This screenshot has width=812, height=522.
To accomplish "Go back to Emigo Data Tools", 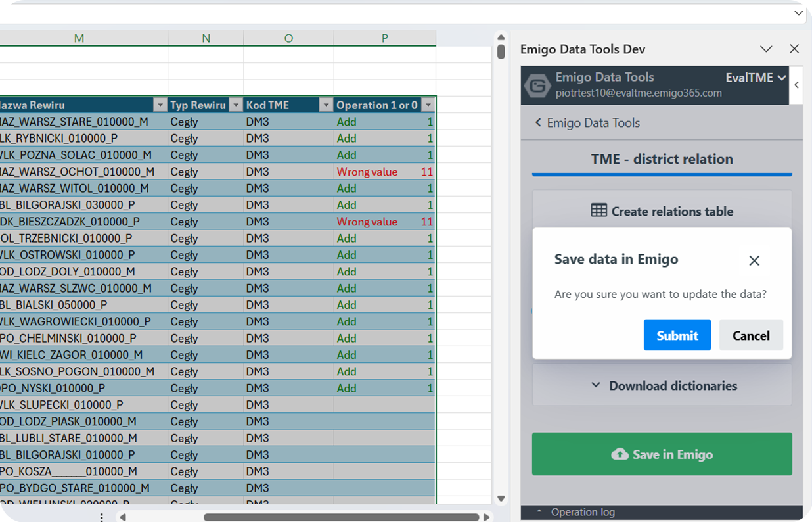I will pos(587,123).
